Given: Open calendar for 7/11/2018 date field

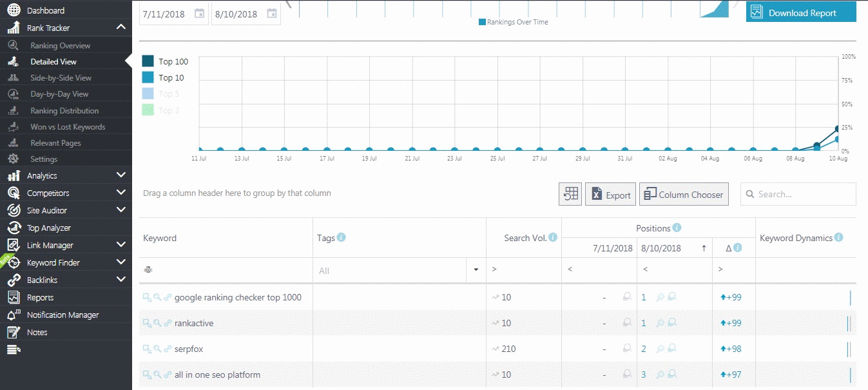Looking at the screenshot, I should click(200, 14).
